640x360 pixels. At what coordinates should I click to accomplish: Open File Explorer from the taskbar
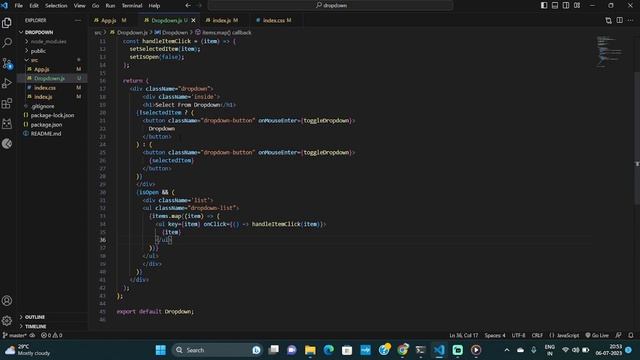pos(310,350)
